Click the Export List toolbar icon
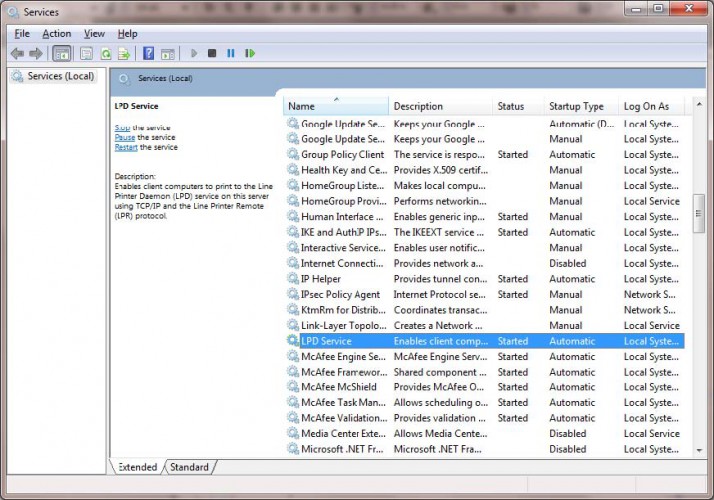This screenshot has width=714, height=500. click(x=124, y=54)
